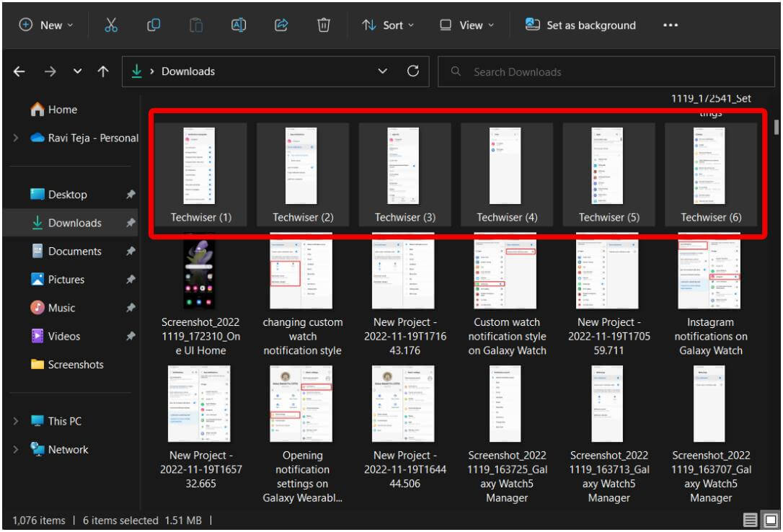783x532 pixels.
Task: Click the Share icon
Action: pos(281,25)
